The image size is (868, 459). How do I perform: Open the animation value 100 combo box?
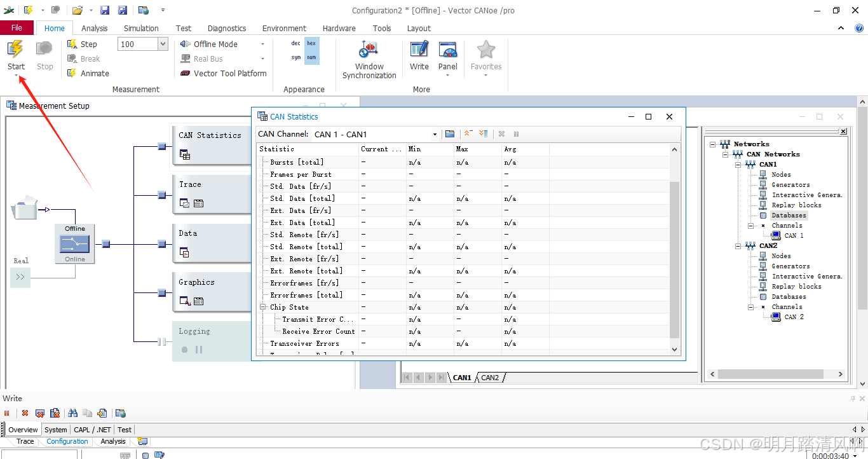click(163, 44)
